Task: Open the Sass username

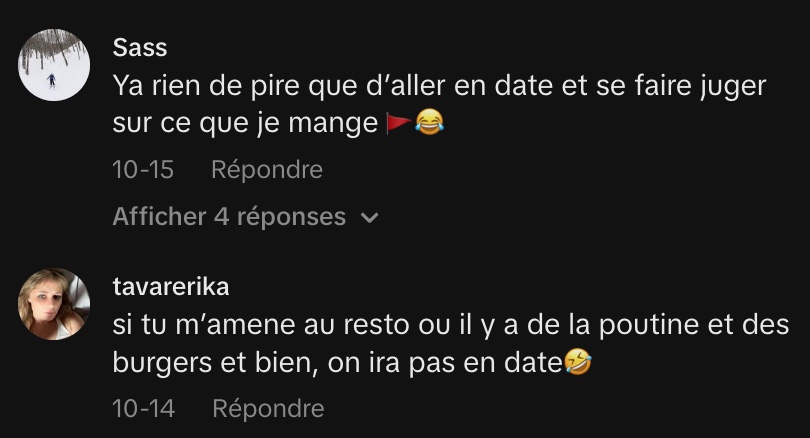Action: (140, 48)
